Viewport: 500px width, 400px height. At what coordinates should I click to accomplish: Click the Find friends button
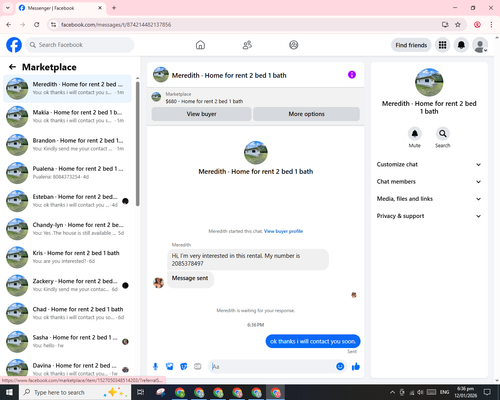click(x=411, y=45)
